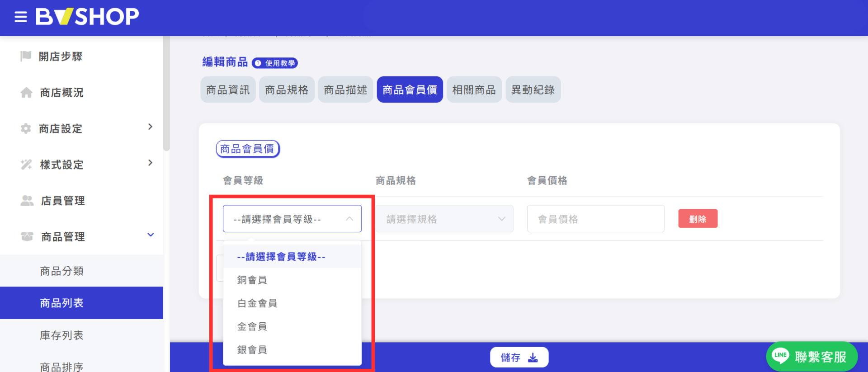868x372 pixels.
Task: Open 庫存列表 in the sidebar
Action: [x=81, y=335]
